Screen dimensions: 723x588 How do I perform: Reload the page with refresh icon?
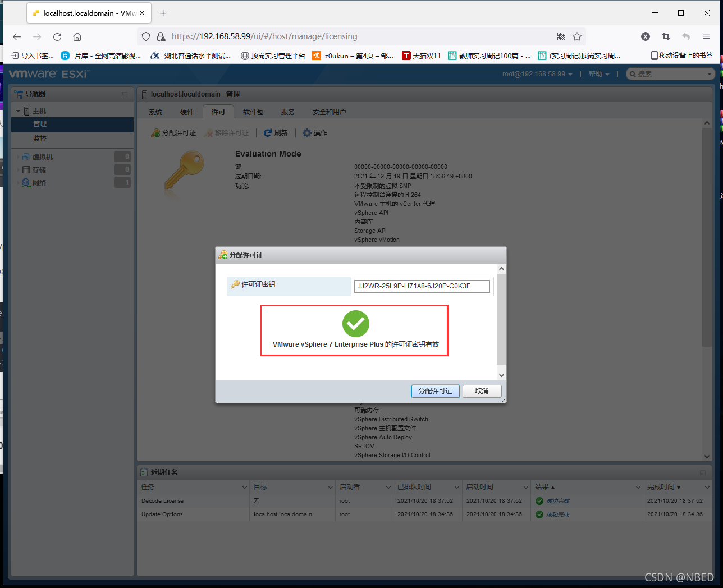click(57, 36)
